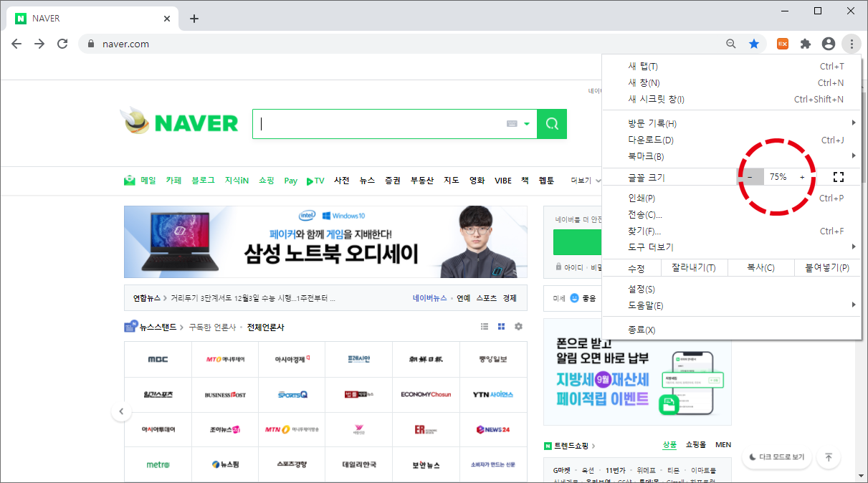Click the zoom magnifier in address bar
Viewport: 868px width, 483px height.
click(731, 44)
